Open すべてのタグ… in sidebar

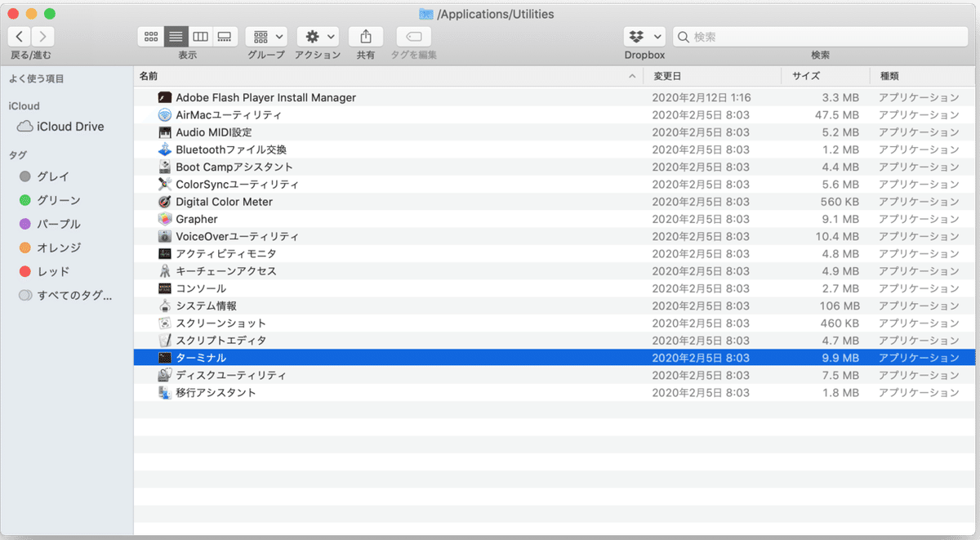65,296
